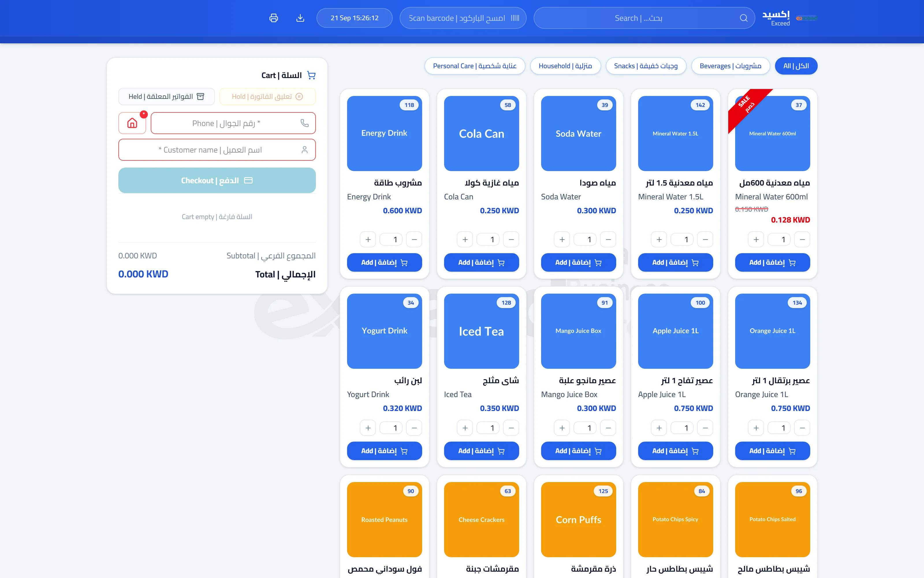Screen dimensions: 924x578
Task: Increase Iced Tea quantity with plus
Action: (465, 428)
